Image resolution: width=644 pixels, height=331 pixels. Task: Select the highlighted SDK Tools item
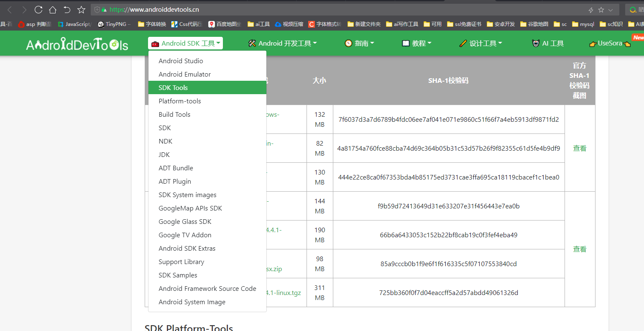pyautogui.click(x=207, y=87)
